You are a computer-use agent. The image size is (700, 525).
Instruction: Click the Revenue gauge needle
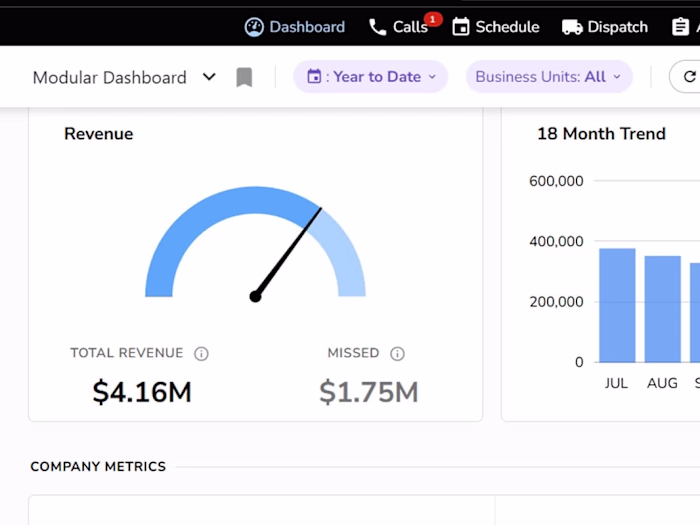(288, 252)
